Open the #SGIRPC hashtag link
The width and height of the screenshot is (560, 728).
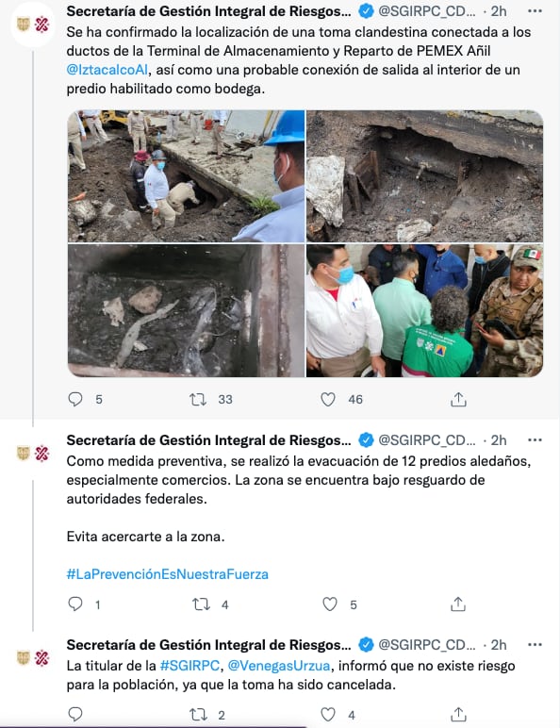coord(189,666)
